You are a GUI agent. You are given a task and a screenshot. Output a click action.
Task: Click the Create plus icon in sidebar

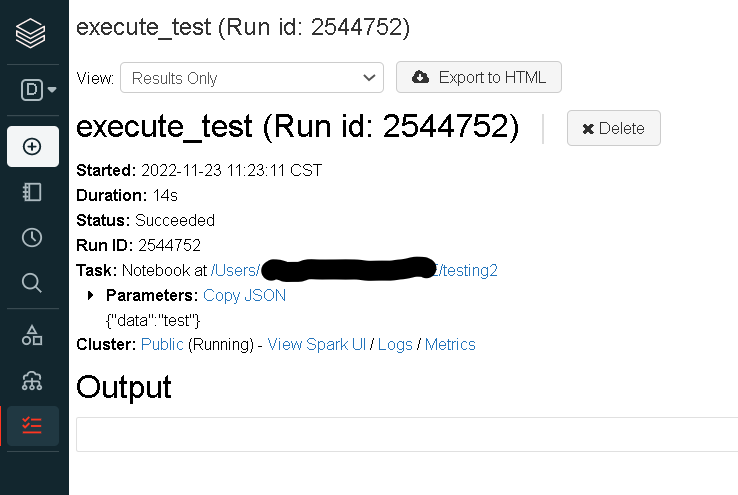32,146
